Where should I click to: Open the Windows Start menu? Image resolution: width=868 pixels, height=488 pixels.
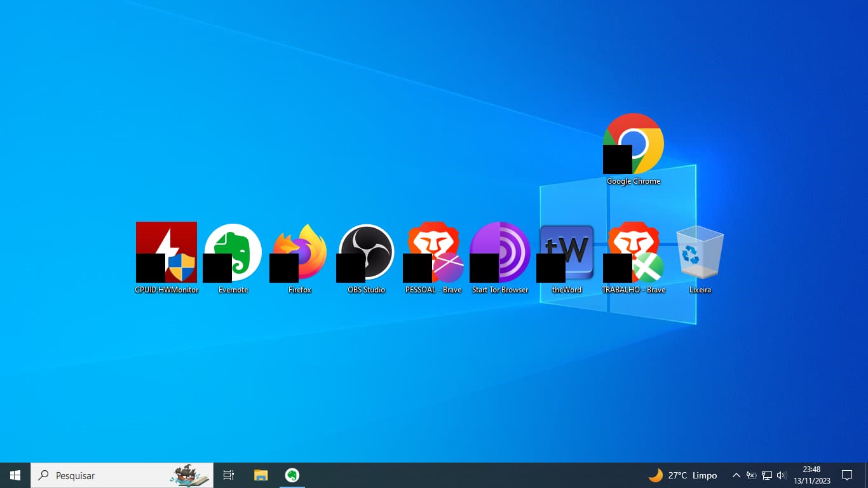[x=15, y=475]
